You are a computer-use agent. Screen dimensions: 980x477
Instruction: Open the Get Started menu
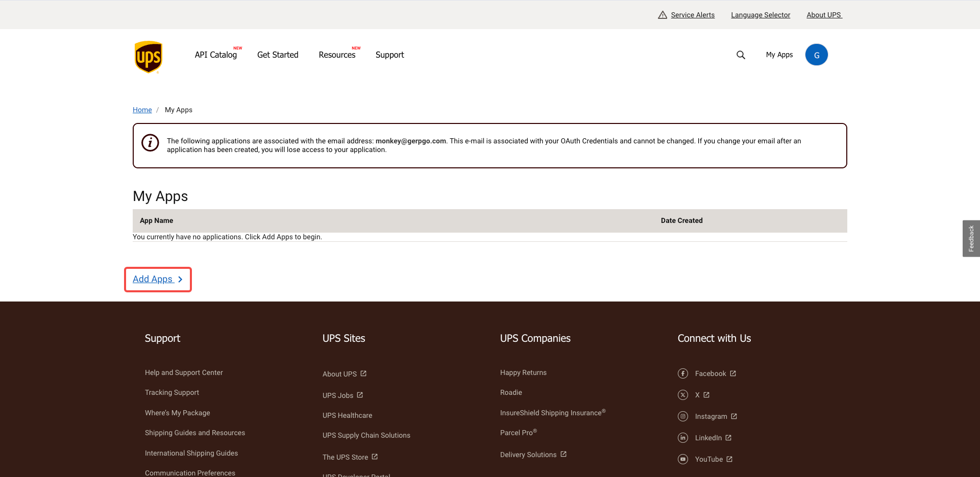tap(278, 55)
